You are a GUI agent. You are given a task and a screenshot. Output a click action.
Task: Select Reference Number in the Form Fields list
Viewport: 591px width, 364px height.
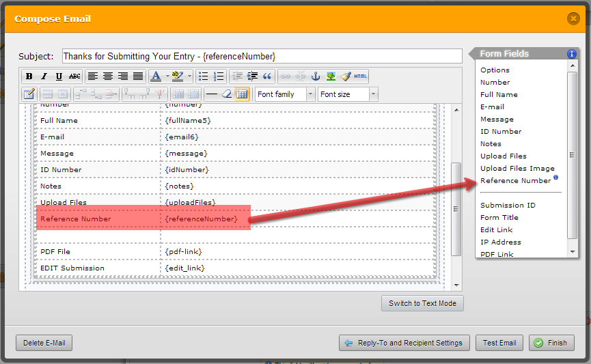coord(515,181)
